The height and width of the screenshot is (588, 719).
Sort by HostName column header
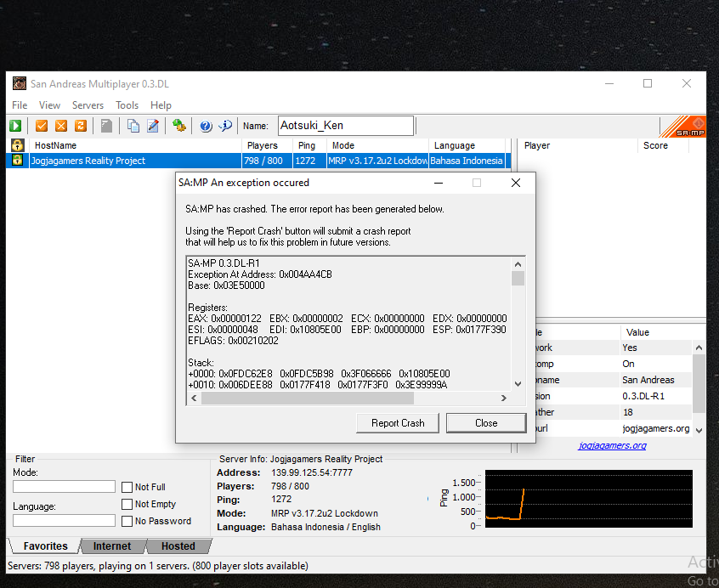135,145
